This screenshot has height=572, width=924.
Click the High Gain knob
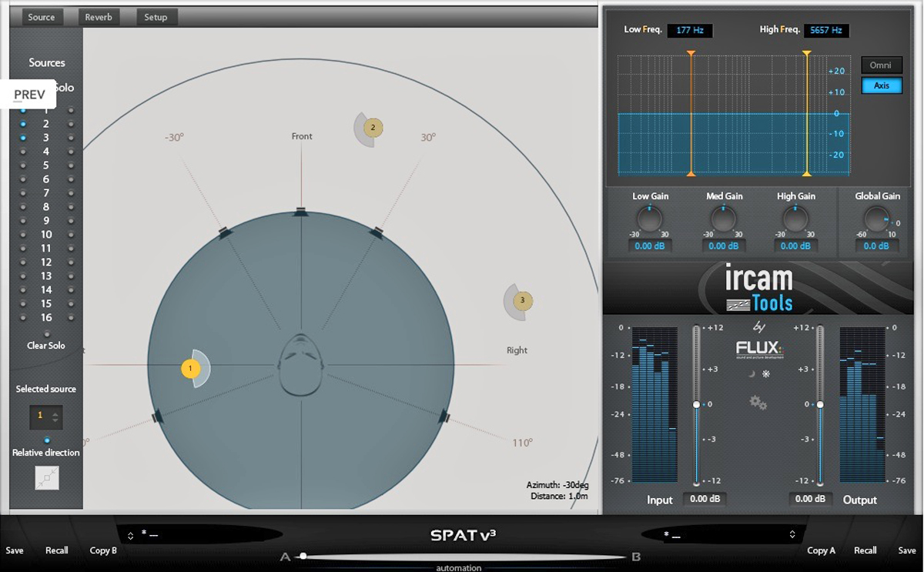795,220
